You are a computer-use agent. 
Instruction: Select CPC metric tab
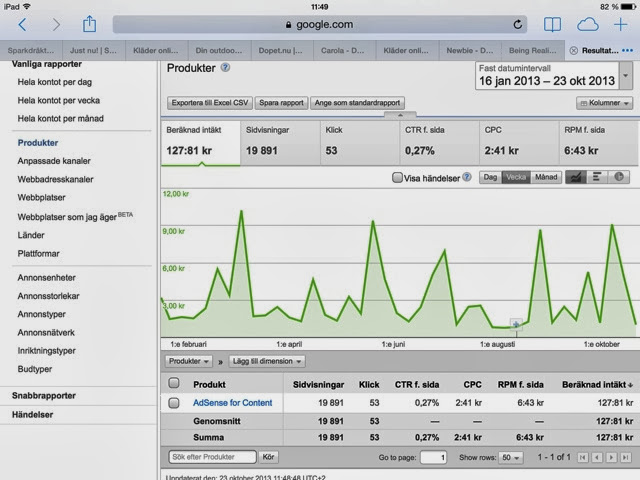click(x=519, y=143)
